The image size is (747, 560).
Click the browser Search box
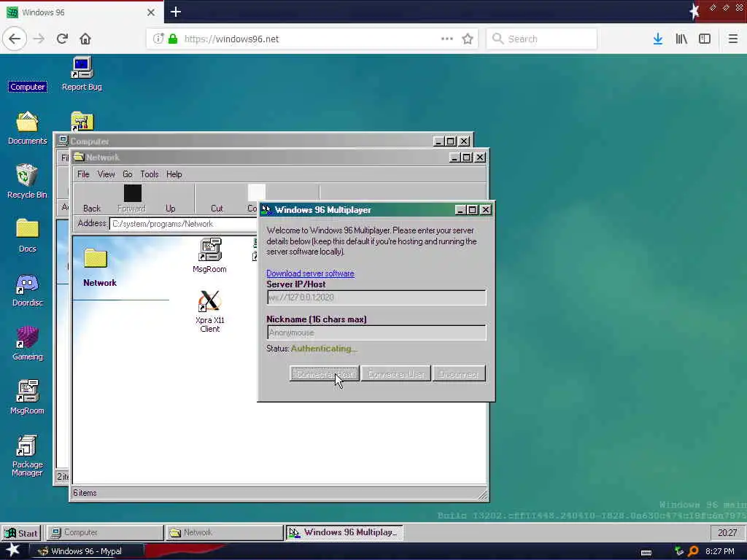coord(542,39)
